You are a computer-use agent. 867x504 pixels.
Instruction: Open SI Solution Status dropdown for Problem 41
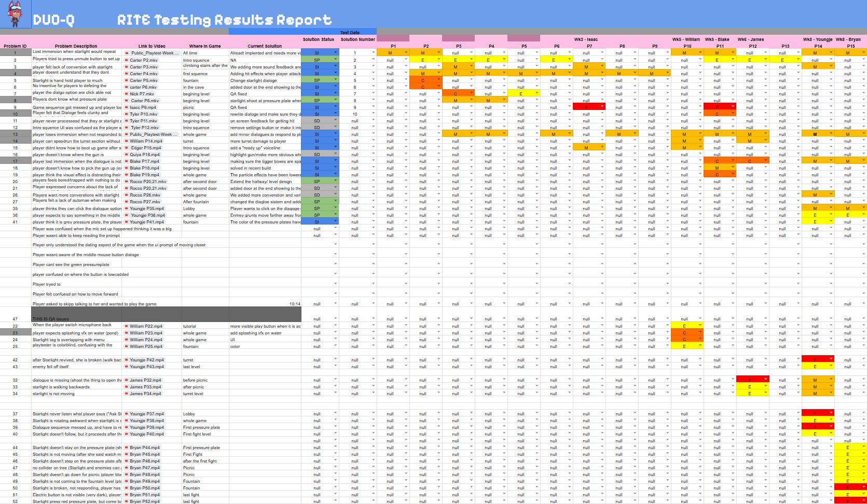coord(335,221)
